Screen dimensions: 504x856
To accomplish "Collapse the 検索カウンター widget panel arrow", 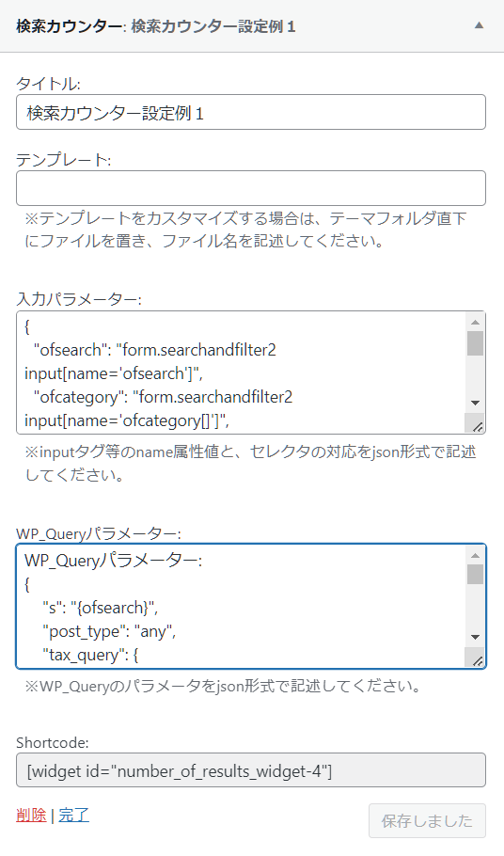I will pos(479,25).
